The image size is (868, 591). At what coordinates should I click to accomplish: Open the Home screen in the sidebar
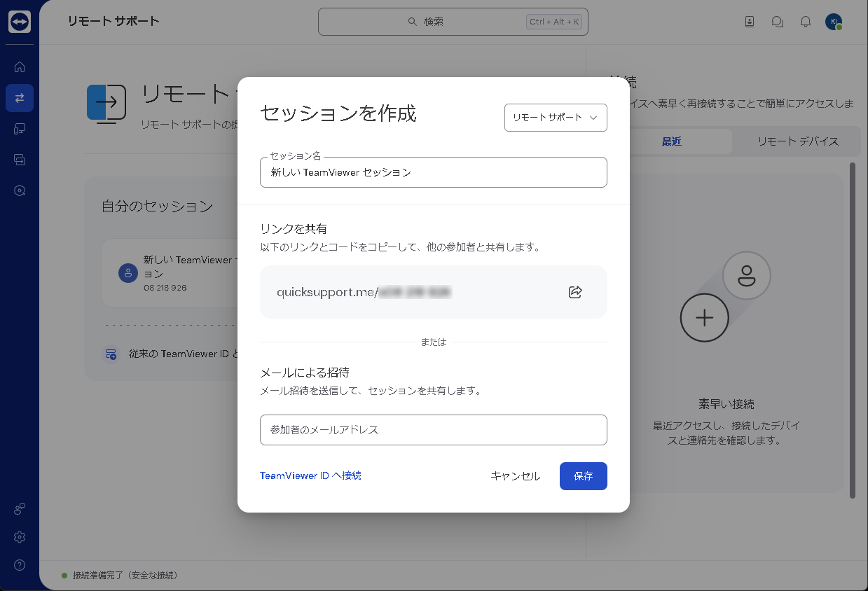tap(19, 67)
